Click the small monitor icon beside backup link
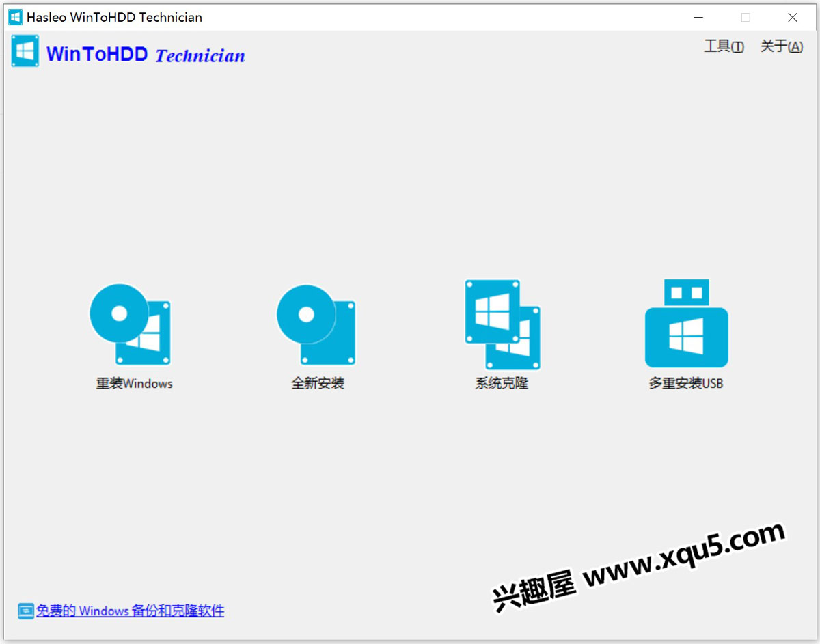 [26, 611]
